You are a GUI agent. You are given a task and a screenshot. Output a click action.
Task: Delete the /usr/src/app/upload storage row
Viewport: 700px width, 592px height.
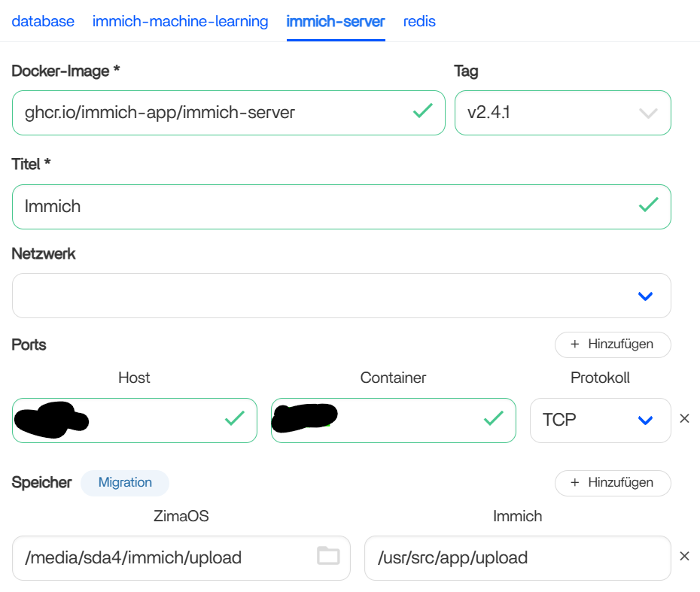(684, 557)
